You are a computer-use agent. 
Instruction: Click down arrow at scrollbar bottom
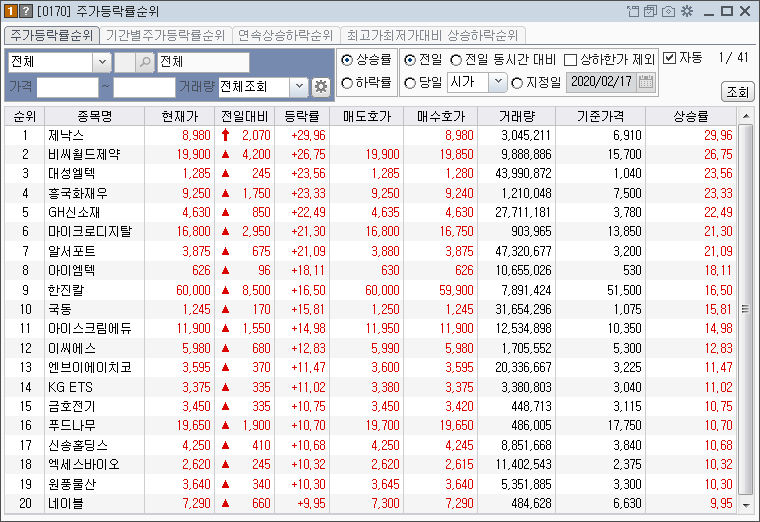click(x=745, y=505)
